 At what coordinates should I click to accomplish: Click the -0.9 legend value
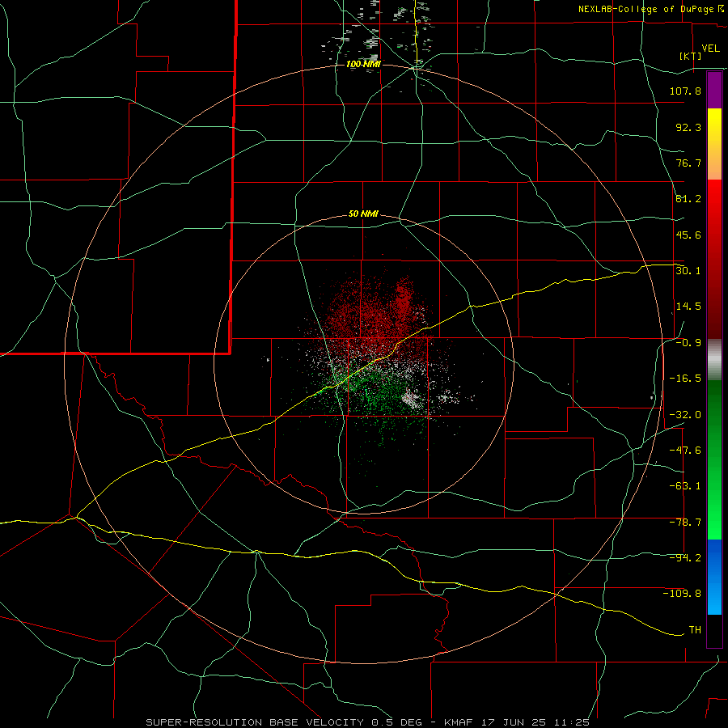point(688,343)
